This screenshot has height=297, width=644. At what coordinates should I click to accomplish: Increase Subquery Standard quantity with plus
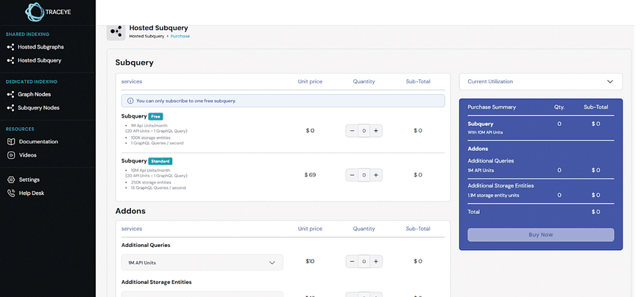coord(376,175)
